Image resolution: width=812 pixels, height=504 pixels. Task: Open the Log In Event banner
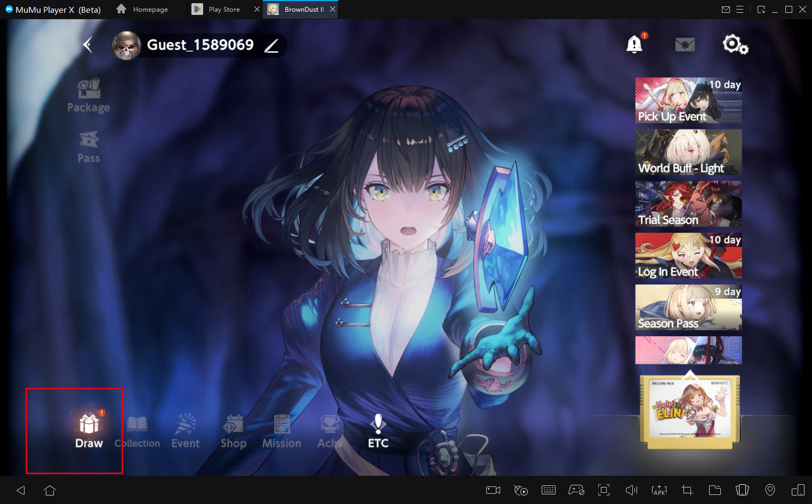pyautogui.click(x=688, y=256)
